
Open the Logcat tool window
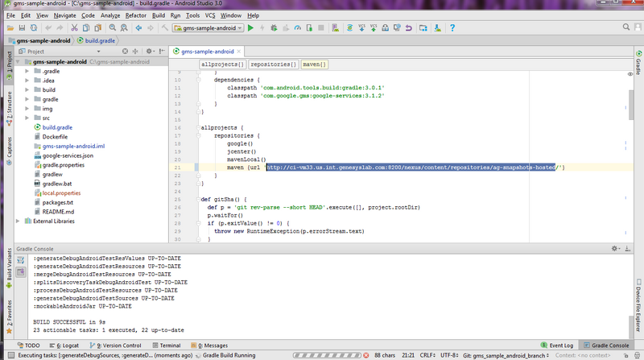[x=64, y=346]
